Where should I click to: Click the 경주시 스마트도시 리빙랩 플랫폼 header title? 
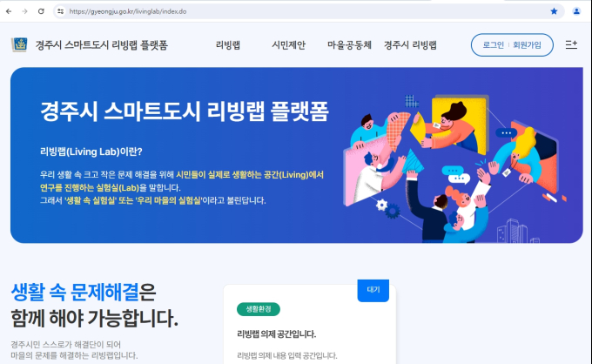(102, 45)
